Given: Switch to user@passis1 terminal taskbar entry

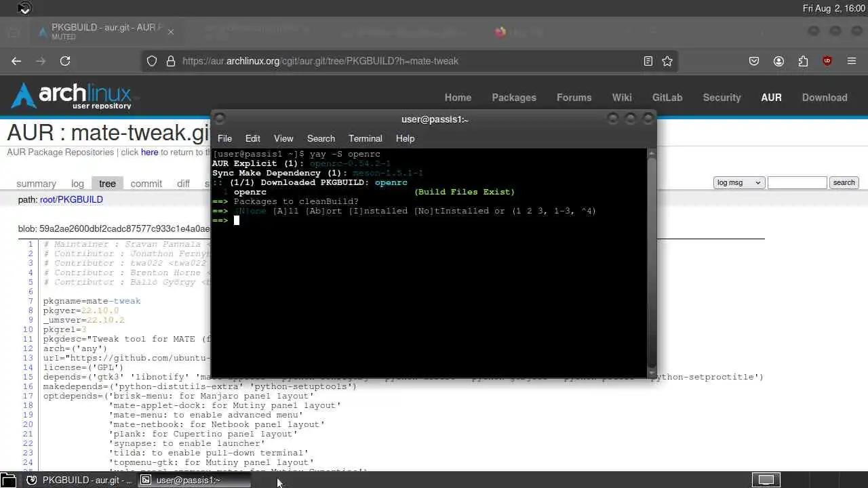Looking at the screenshot, I should pos(194,480).
